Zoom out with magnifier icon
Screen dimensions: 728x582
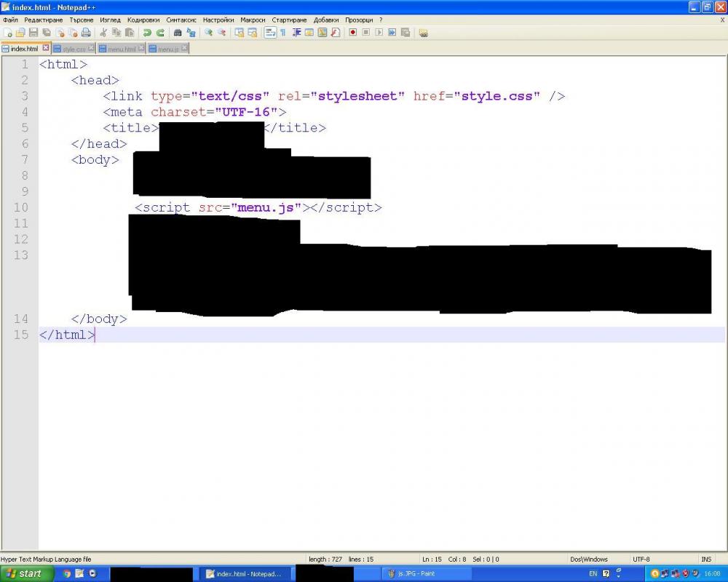(x=221, y=33)
